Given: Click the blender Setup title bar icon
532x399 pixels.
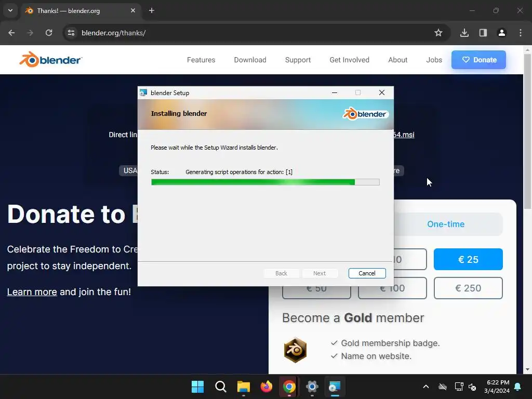Looking at the screenshot, I should [x=143, y=92].
